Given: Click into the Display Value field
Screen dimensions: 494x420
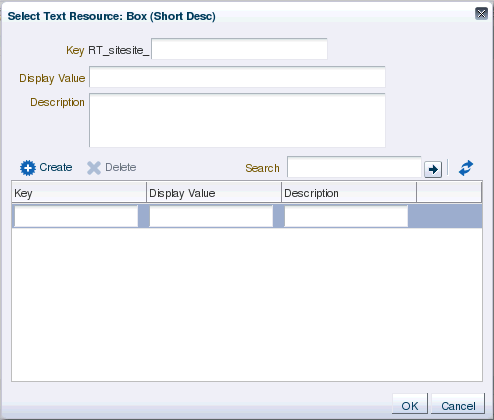Looking at the screenshot, I should [237, 77].
